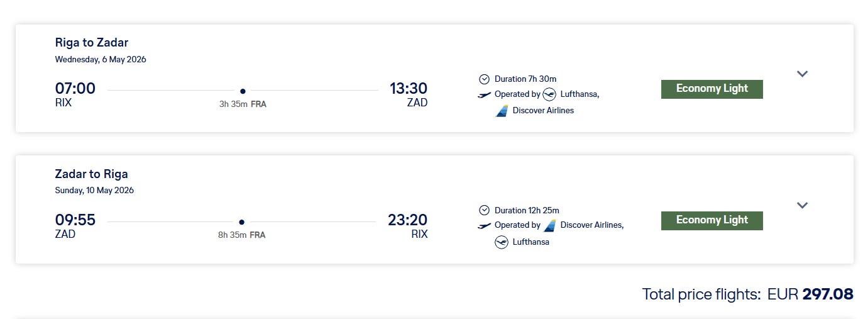Click the Riga to Zadar heading
The height and width of the screenshot is (319, 868).
pos(92,43)
